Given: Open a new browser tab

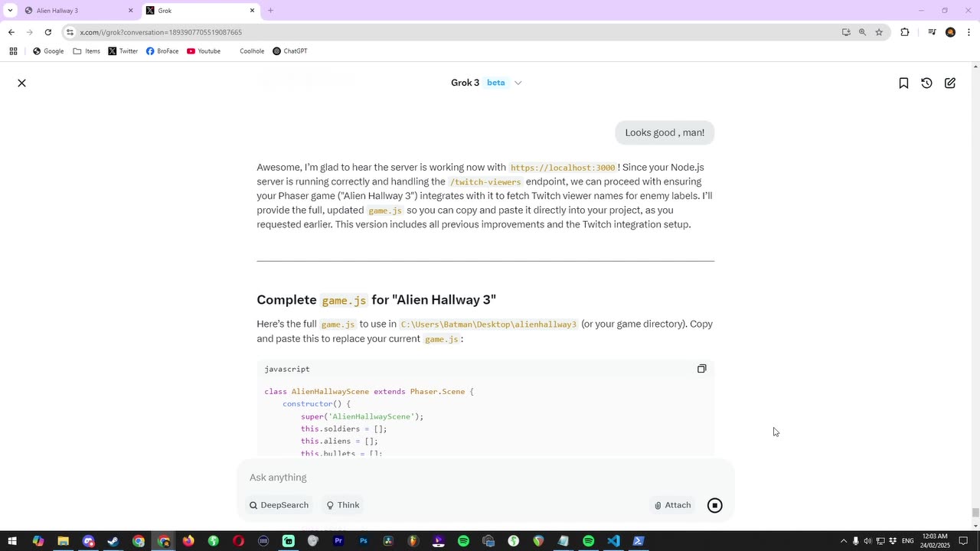Looking at the screenshot, I should click(270, 11).
